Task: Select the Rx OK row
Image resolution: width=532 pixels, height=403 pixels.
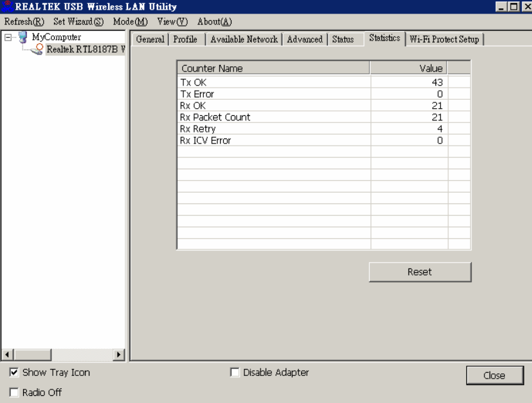Action: coord(324,106)
